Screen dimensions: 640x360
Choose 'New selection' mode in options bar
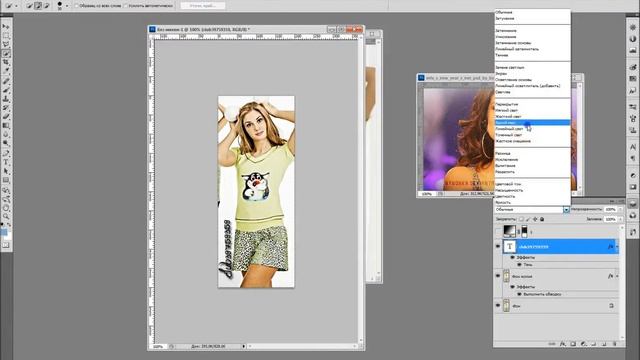point(30,6)
